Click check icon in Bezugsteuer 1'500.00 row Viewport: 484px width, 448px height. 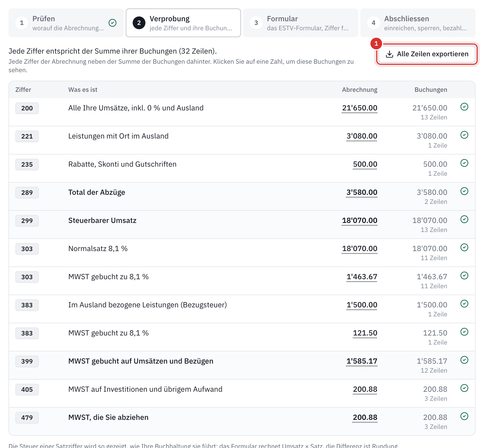coord(464,304)
